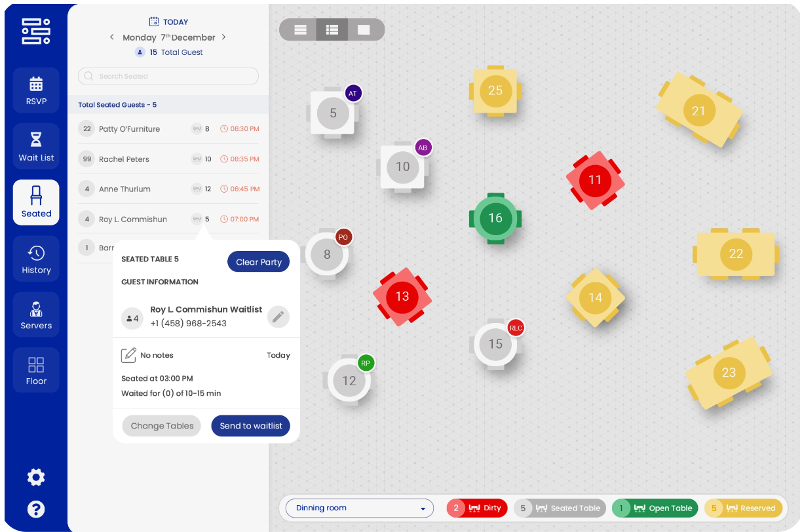Focus the Search Seated field
Screen dimensions: 804x532
[168, 76]
